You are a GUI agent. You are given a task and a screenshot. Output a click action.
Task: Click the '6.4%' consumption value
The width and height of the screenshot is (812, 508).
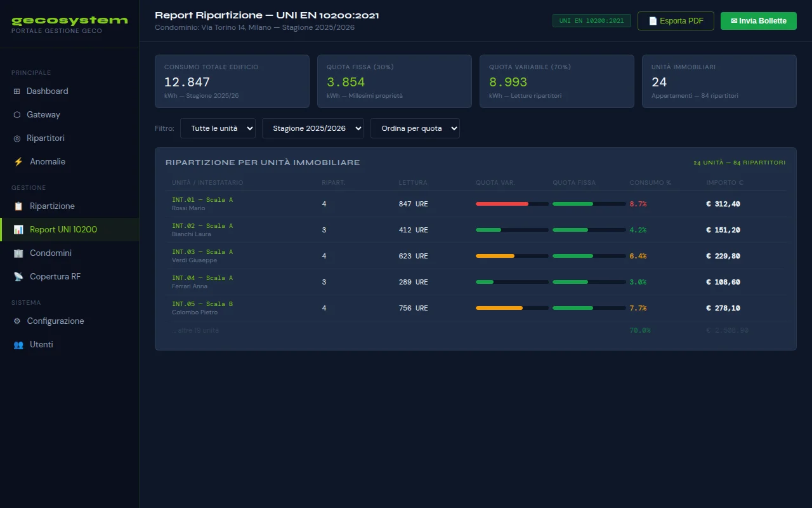638,256
